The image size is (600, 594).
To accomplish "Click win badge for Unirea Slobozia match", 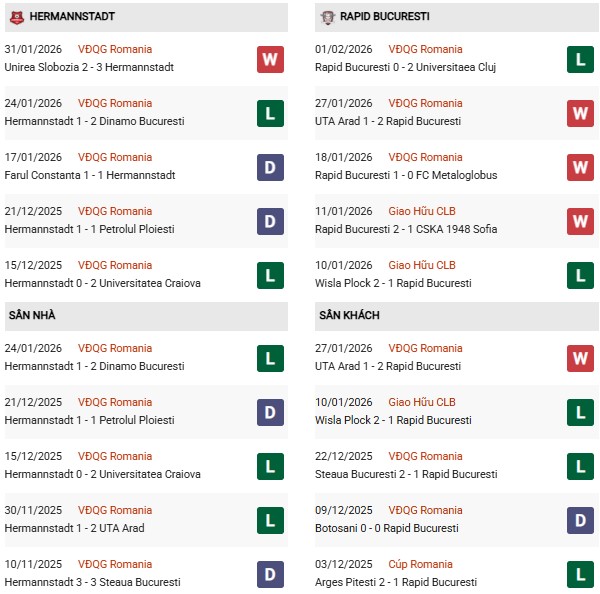I will [x=270, y=59].
